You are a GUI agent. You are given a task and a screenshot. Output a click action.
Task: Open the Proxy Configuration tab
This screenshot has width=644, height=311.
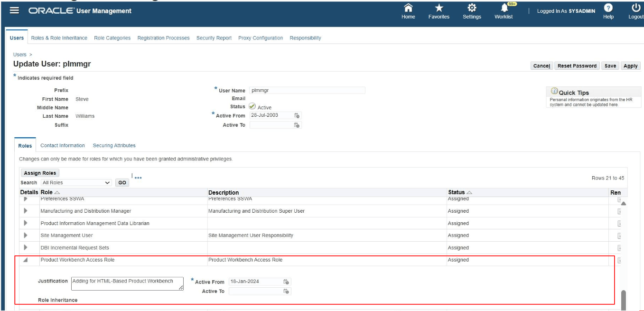pyautogui.click(x=261, y=38)
